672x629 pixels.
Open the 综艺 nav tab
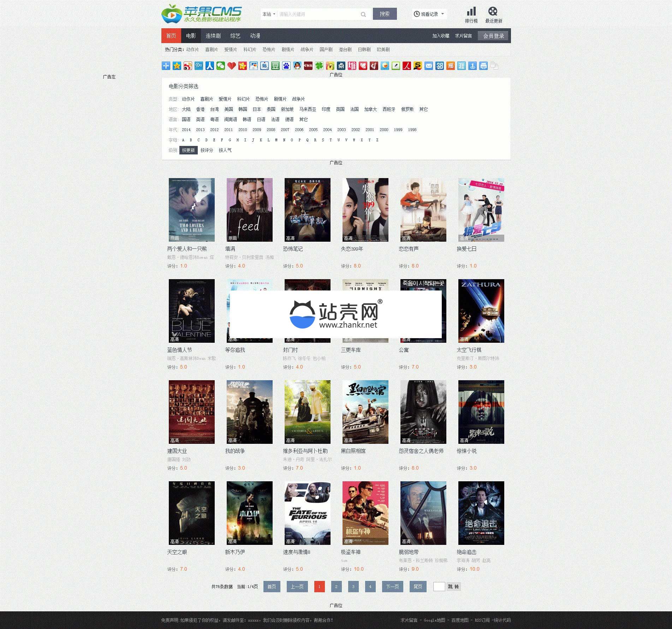[x=235, y=36]
